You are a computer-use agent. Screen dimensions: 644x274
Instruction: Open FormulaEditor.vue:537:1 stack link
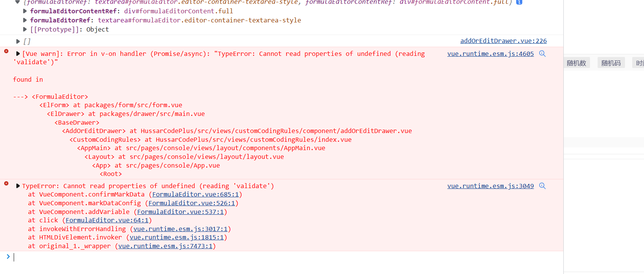click(180, 212)
